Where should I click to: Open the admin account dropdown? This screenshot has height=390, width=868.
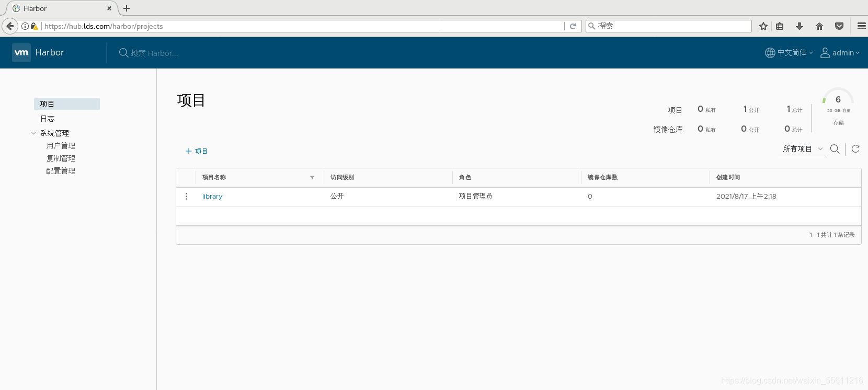pos(840,53)
